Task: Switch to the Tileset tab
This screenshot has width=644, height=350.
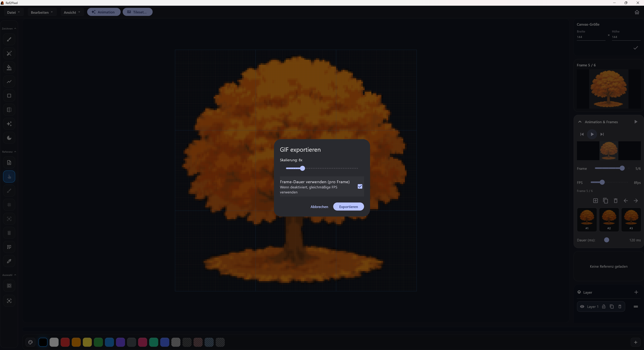Action: tap(137, 12)
